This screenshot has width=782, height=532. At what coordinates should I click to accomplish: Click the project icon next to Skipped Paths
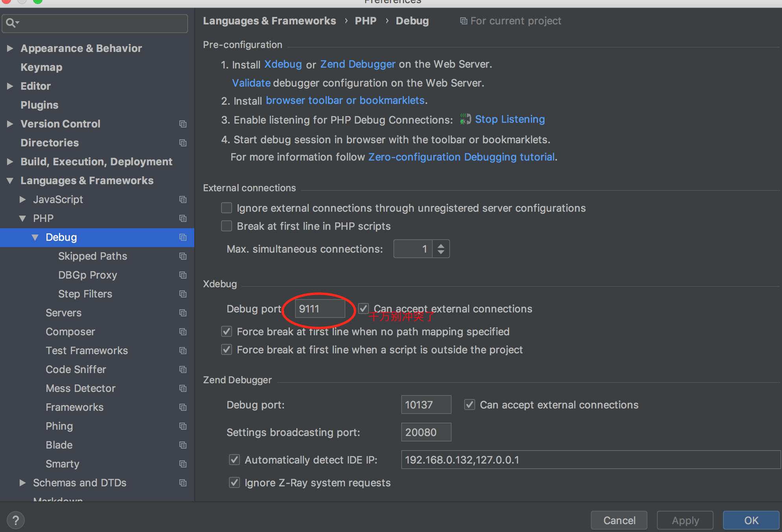183,256
